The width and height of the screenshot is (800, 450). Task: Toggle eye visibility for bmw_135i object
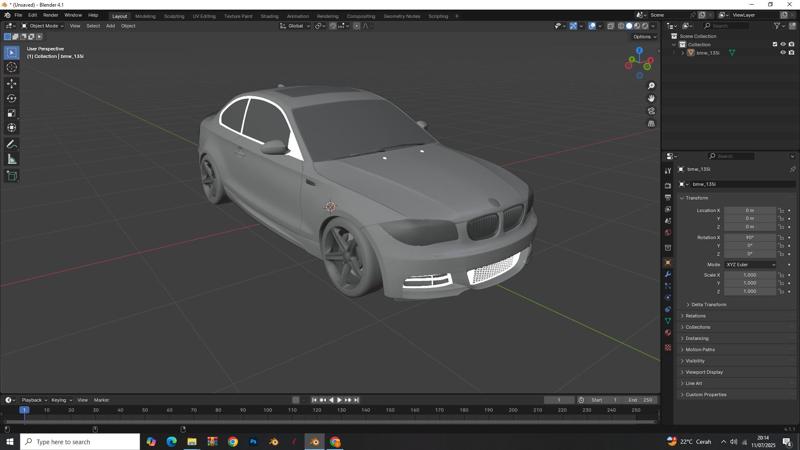[783, 53]
